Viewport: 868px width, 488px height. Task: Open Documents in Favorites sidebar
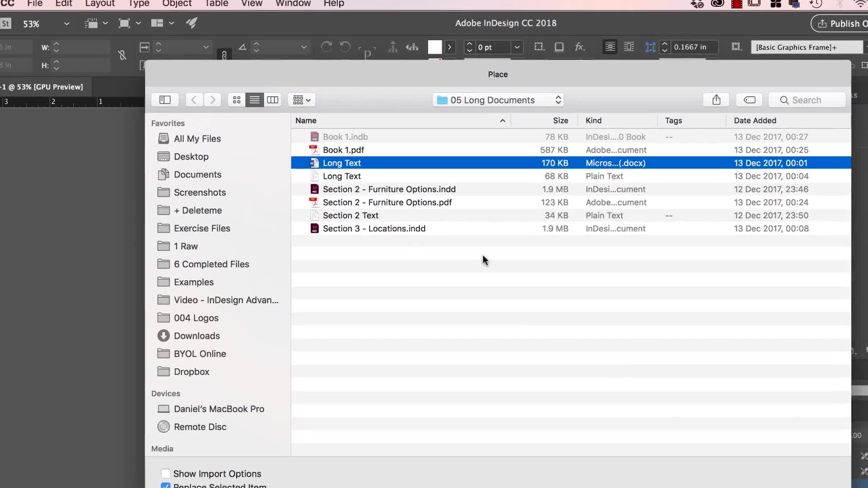click(198, 174)
